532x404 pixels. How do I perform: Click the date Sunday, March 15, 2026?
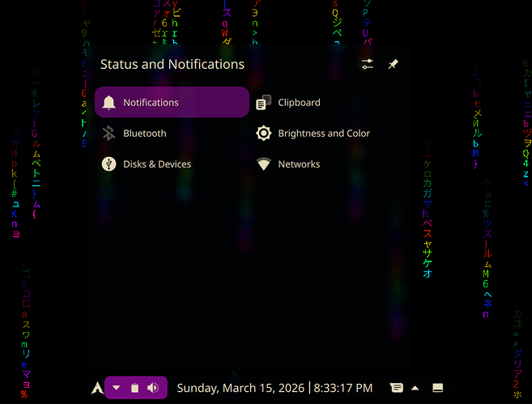(240, 388)
